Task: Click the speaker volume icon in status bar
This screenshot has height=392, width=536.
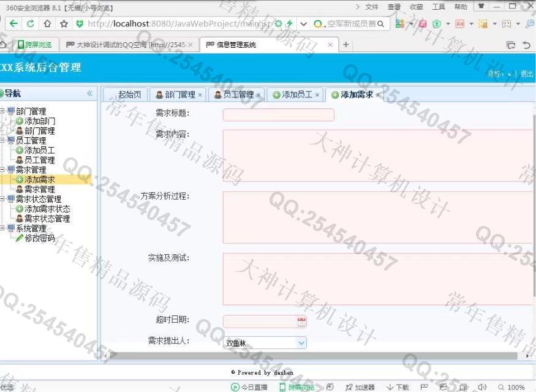Action: 482,387
